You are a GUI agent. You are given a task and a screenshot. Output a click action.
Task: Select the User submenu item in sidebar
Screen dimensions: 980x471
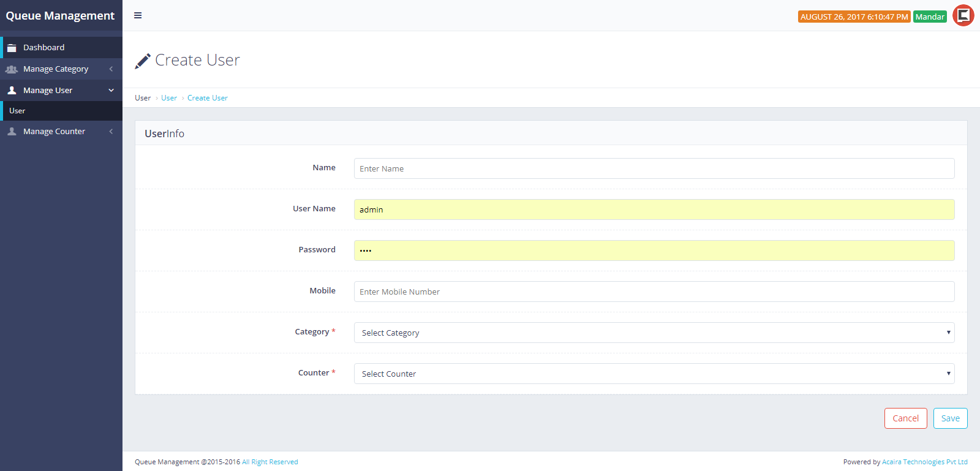(x=17, y=111)
